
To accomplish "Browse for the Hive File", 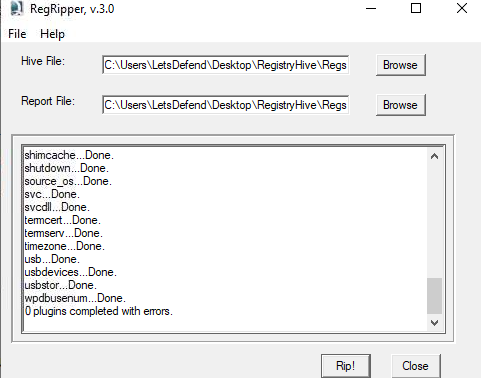I will 401,65.
